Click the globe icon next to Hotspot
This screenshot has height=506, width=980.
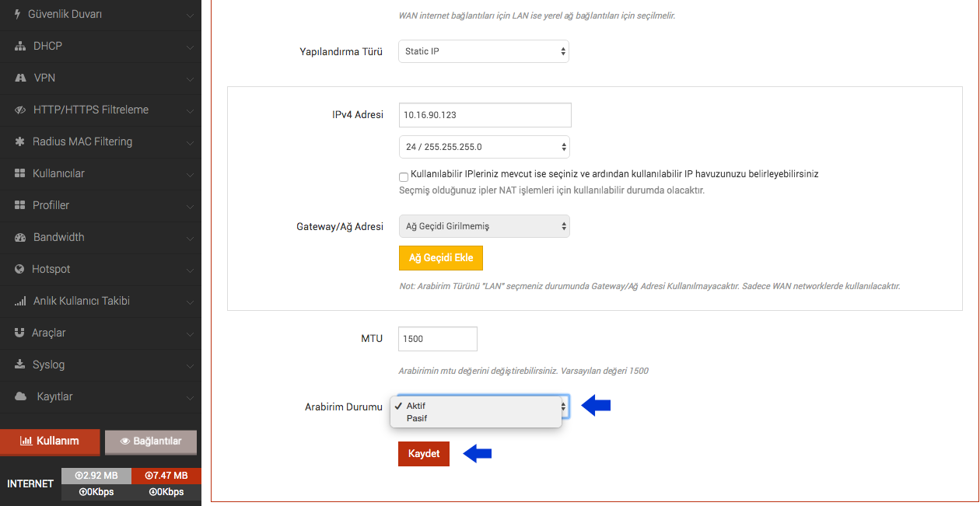point(19,269)
